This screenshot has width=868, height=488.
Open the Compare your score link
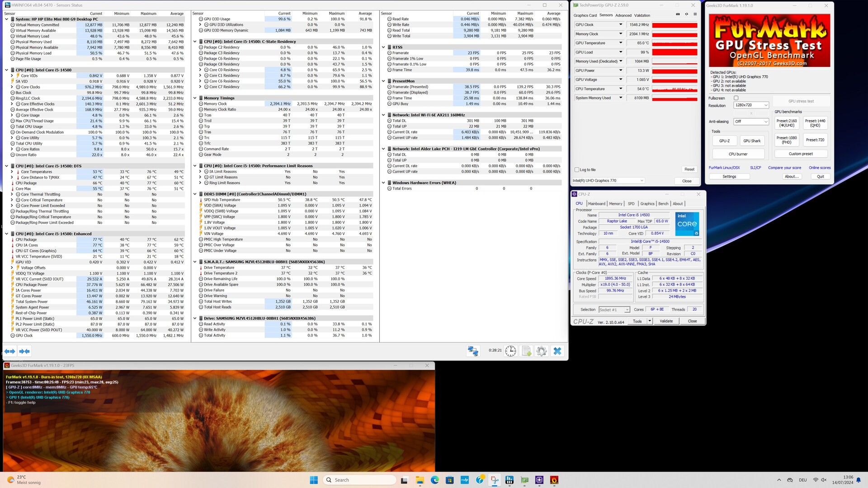(784, 168)
